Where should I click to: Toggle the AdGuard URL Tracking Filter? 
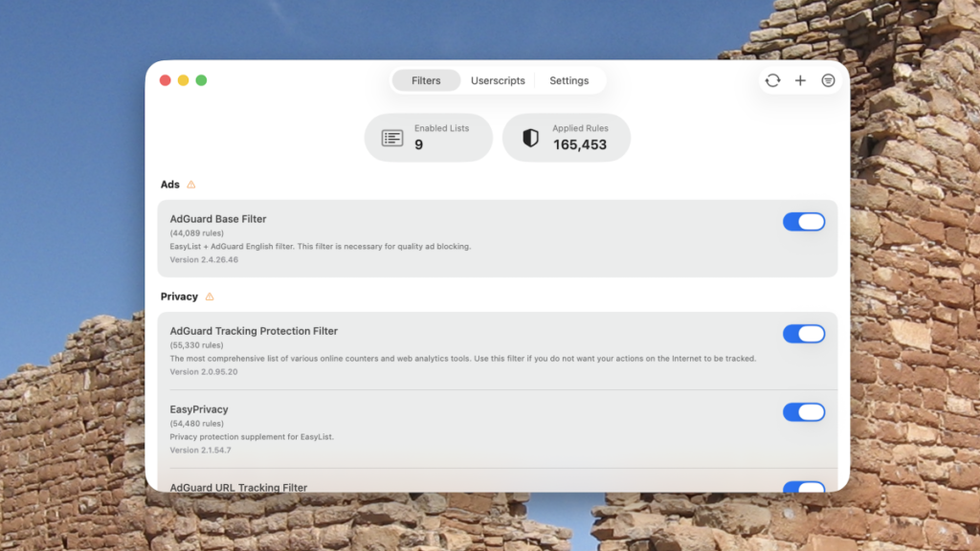804,486
